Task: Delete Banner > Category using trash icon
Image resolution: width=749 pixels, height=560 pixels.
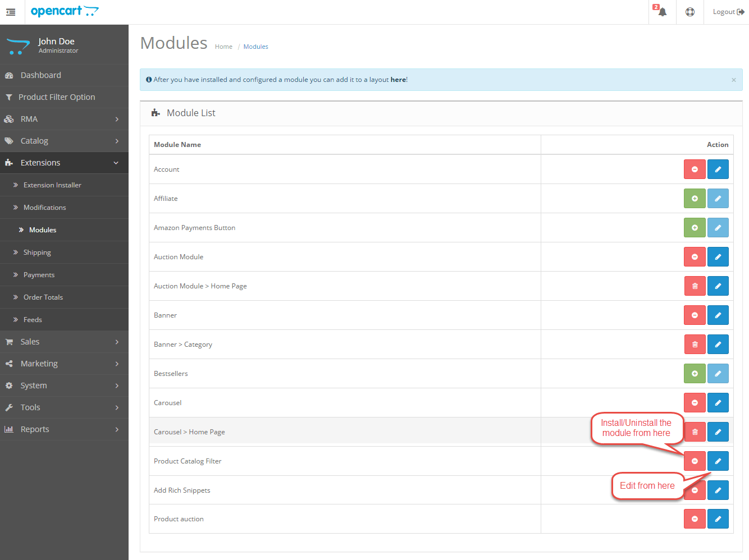Action: point(695,344)
